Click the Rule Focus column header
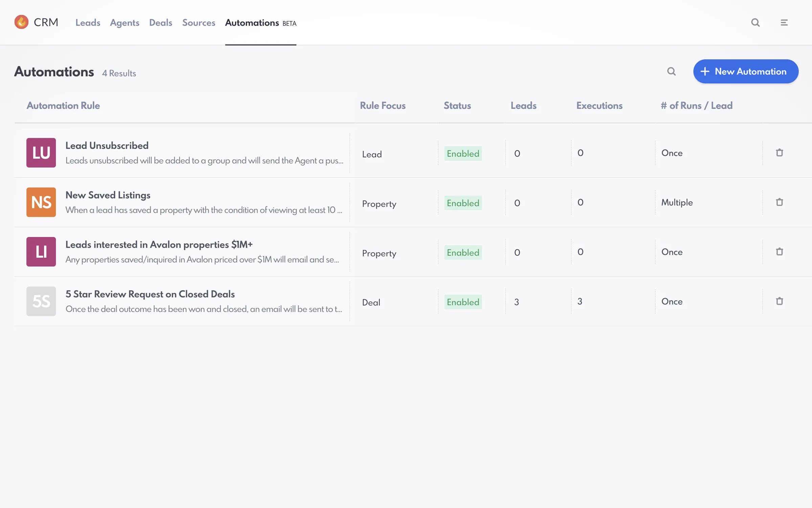 [383, 106]
